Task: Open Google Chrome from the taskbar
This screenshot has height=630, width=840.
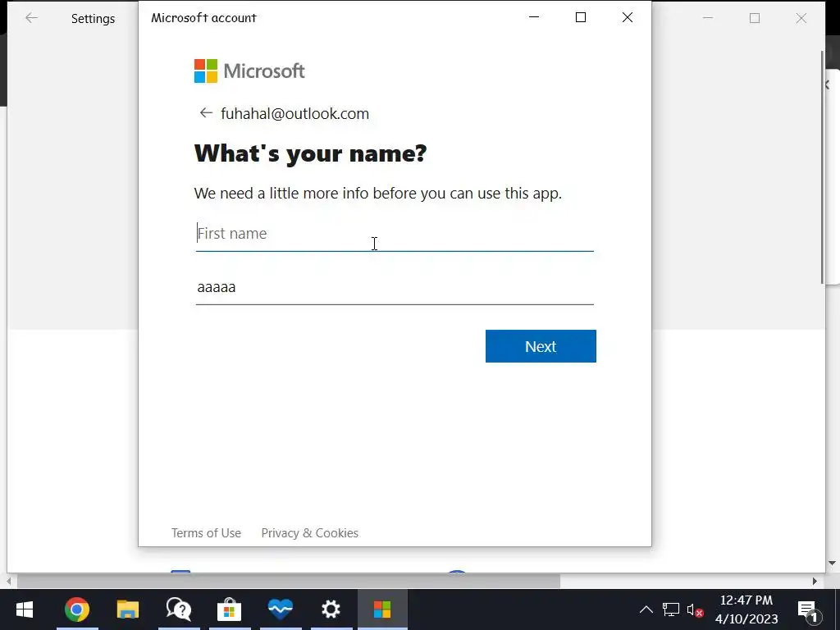Action: click(77, 609)
